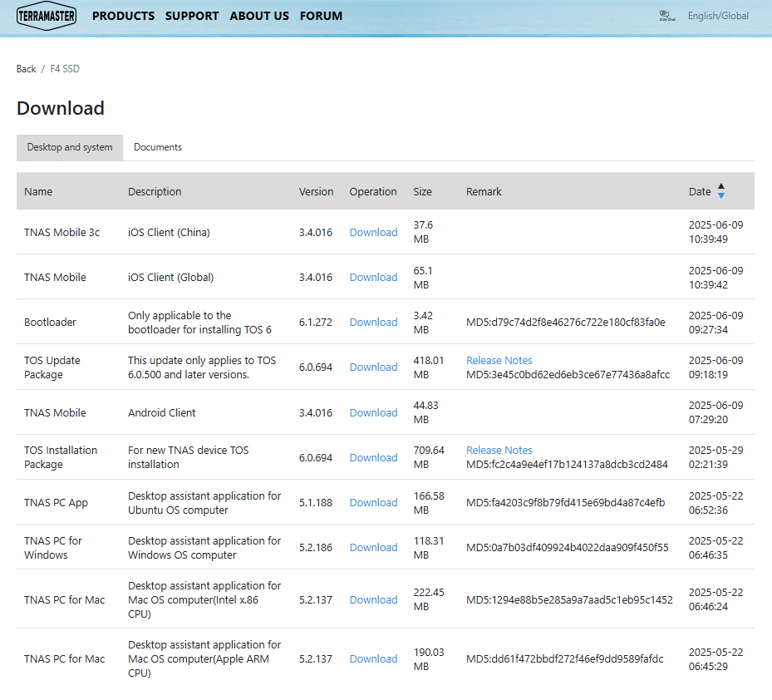Click the TerraMaster logo

(47, 16)
